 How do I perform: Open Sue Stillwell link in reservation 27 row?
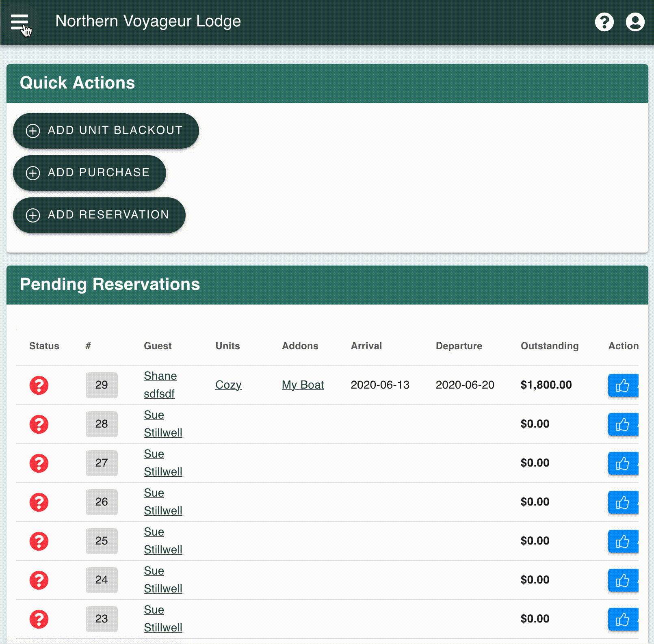163,463
